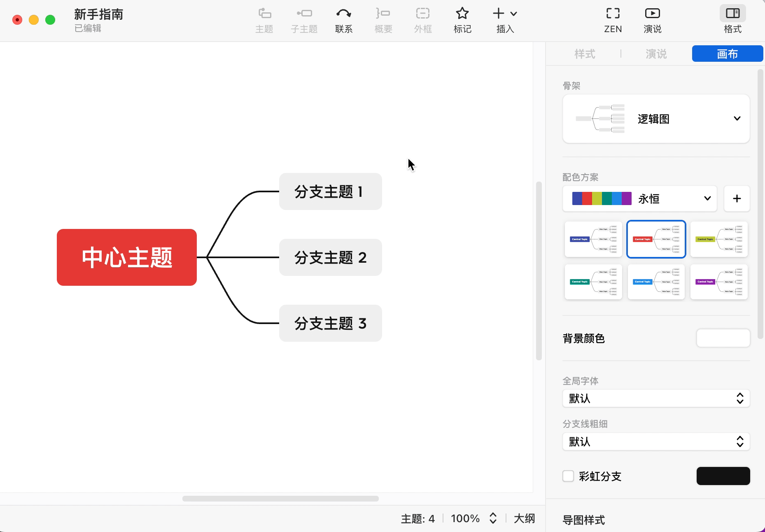Open the 标记 (markers) panel

(462, 19)
